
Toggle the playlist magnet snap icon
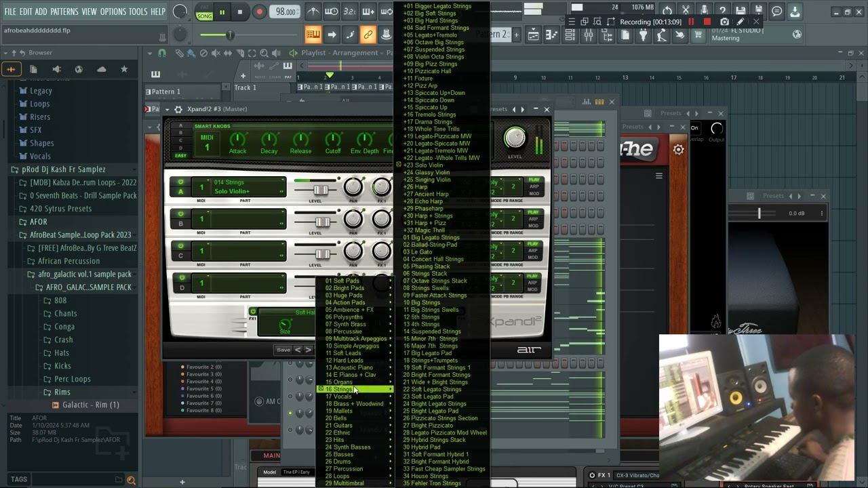coord(162,53)
